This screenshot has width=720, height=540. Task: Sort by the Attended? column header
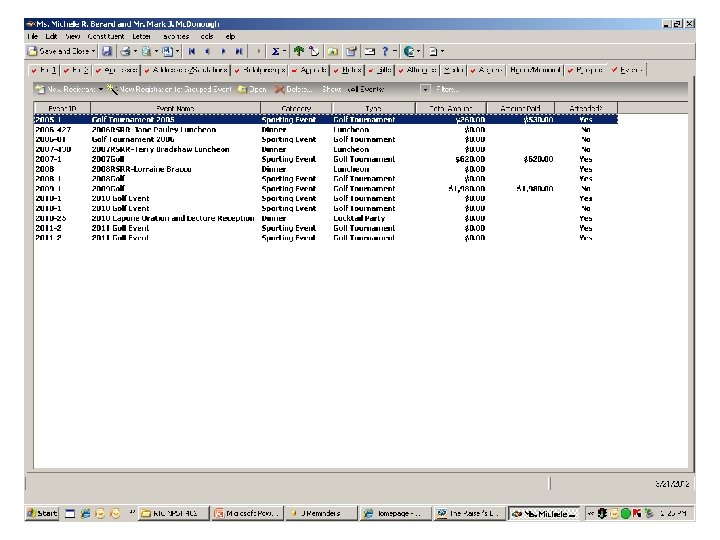click(x=586, y=108)
